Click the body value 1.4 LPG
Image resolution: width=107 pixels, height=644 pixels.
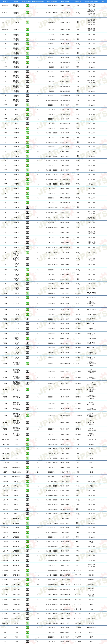(x=78, y=293)
